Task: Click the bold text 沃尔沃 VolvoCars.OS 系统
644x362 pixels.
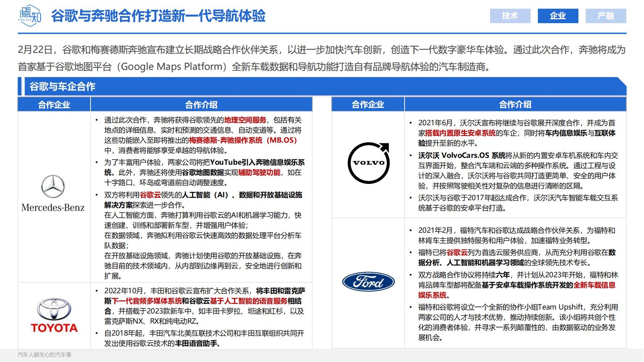Action: coord(462,155)
